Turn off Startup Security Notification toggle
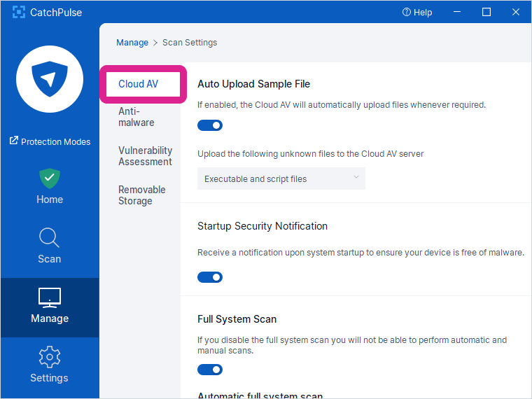 [210, 277]
